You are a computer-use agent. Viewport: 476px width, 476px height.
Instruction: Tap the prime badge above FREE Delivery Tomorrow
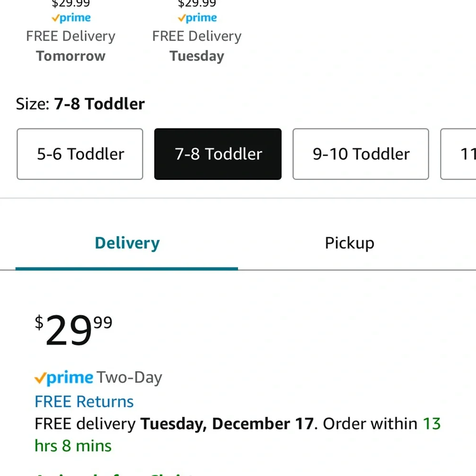[71, 18]
